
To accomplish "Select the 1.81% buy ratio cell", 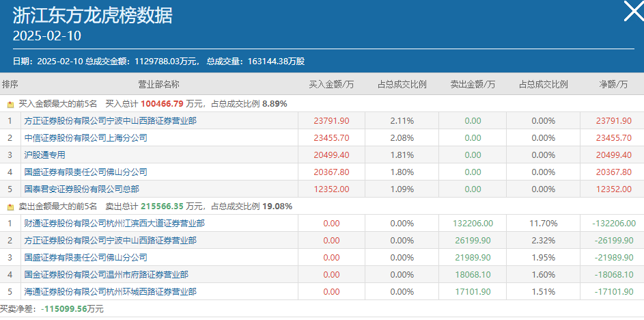I will [x=402, y=155].
